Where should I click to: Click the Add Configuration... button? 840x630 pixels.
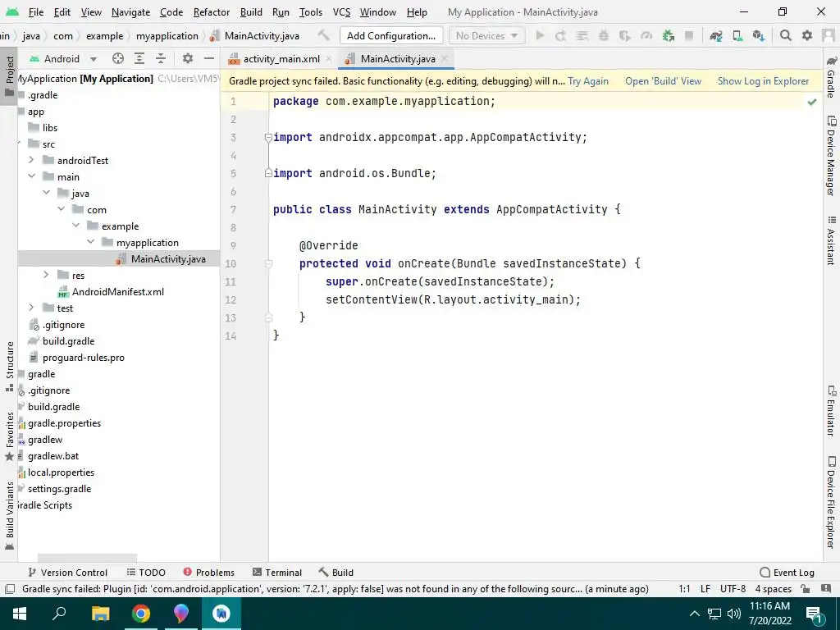[391, 35]
